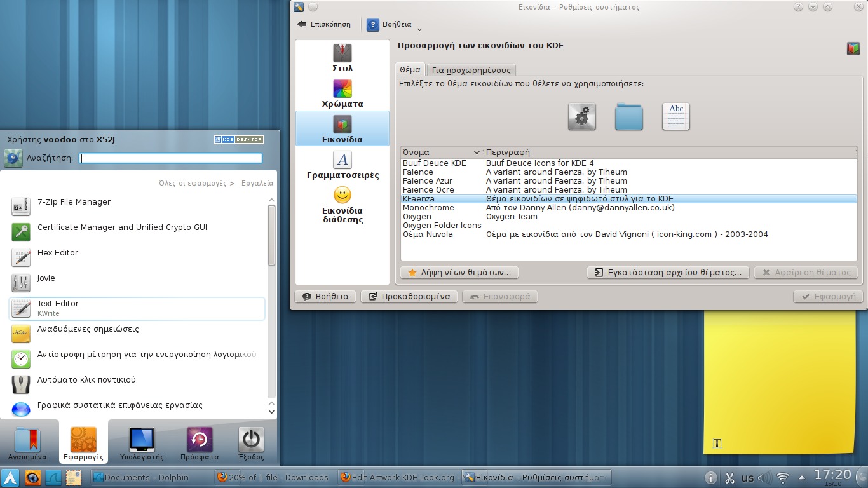The height and width of the screenshot is (488, 868).
Task: Switch to Εφαρμογές tab in launcher
Action: (x=83, y=444)
